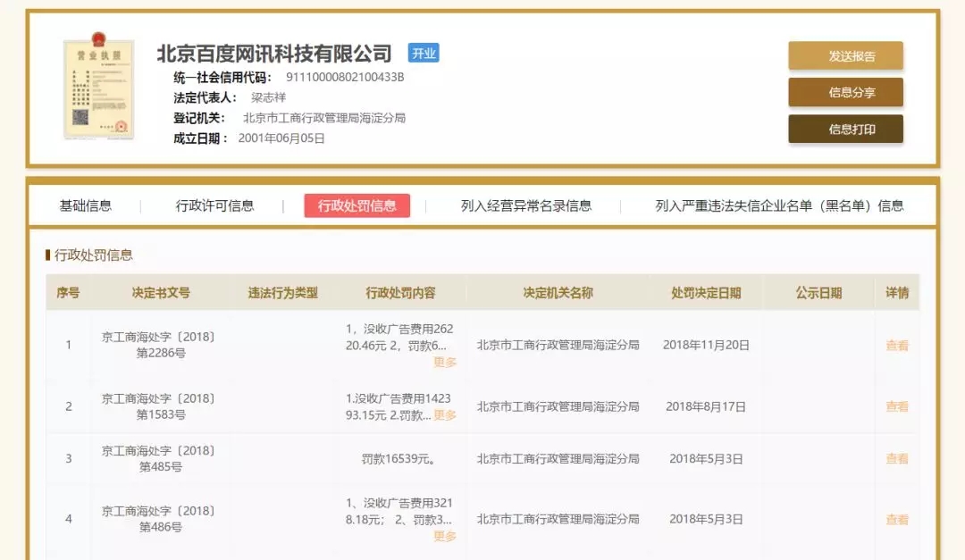Click the 决定机关名称 column header

point(558,293)
